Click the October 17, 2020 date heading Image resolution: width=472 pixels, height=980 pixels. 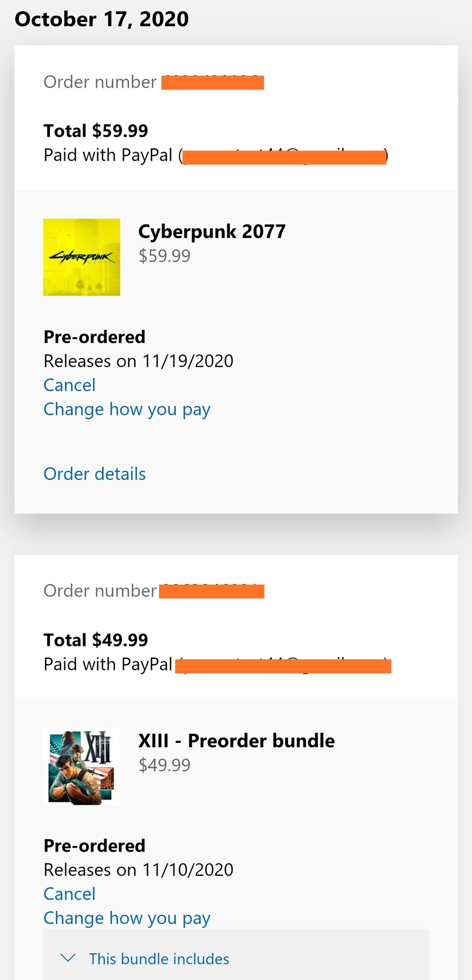[102, 19]
